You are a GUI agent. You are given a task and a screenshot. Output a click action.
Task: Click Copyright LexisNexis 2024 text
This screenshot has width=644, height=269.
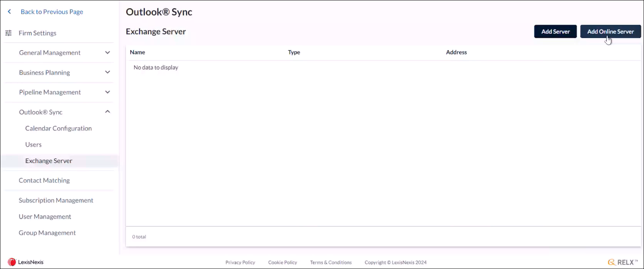tap(395, 262)
